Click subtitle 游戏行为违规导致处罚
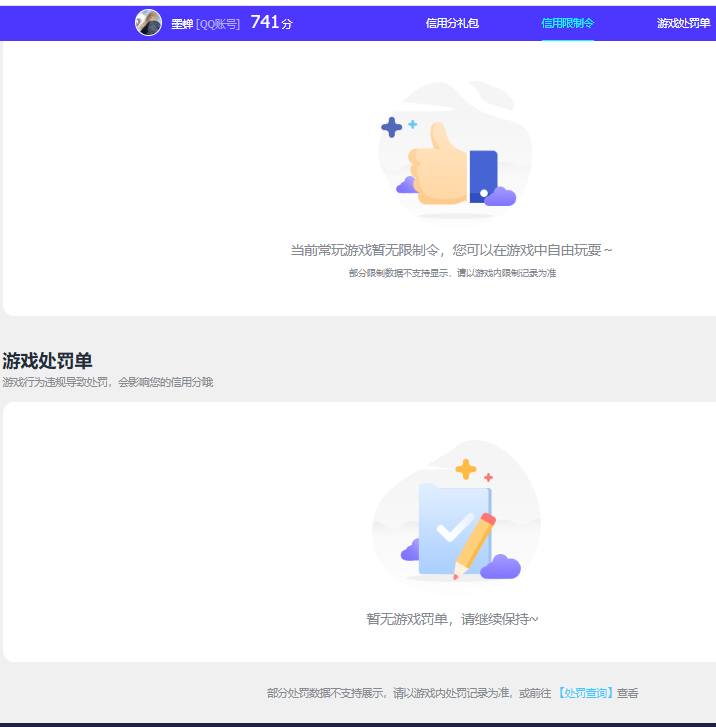The width and height of the screenshot is (716, 727). click(x=55, y=382)
